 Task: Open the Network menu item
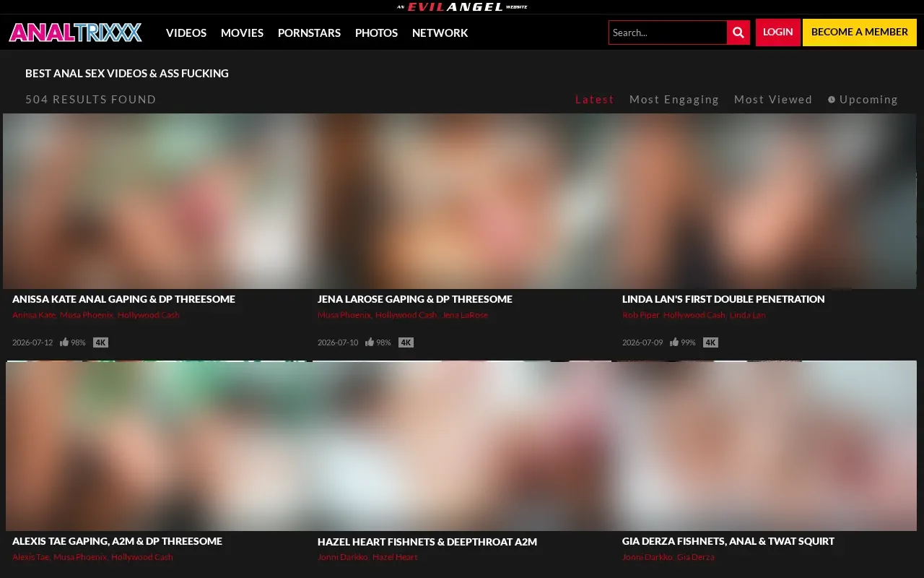tap(440, 33)
